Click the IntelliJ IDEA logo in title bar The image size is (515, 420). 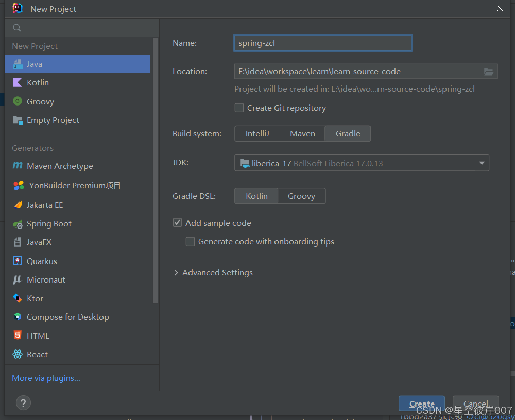(18, 8)
